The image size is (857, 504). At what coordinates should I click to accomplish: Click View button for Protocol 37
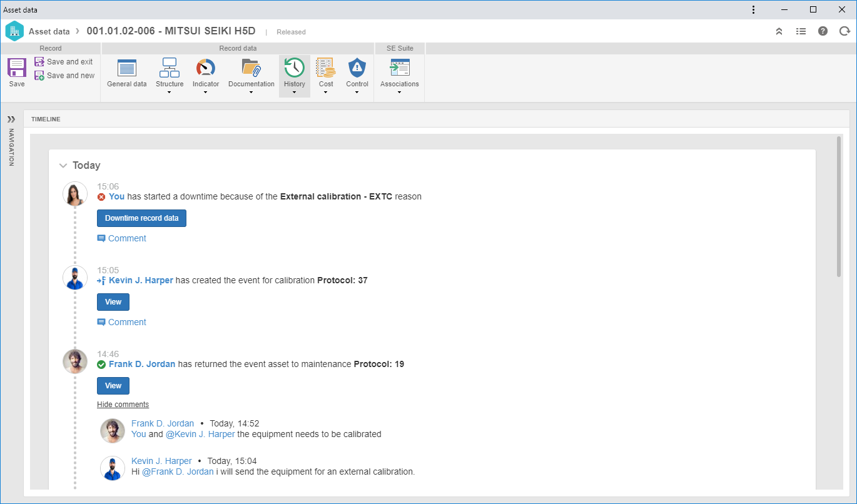pos(113,302)
